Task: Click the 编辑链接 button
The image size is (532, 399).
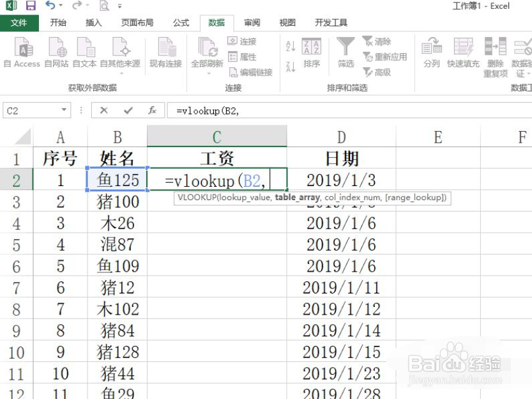Action: 250,72
